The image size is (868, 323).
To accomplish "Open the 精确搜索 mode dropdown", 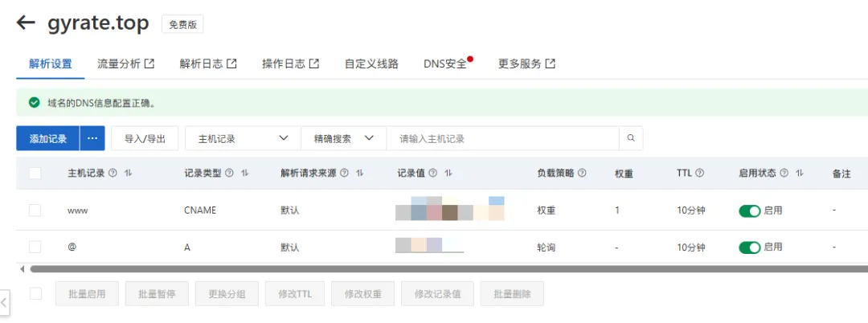I will tap(344, 138).
